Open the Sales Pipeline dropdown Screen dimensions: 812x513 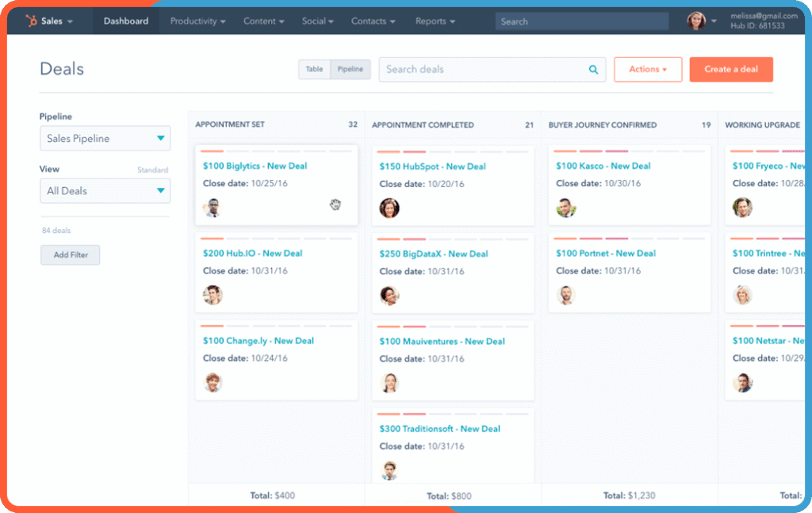105,138
